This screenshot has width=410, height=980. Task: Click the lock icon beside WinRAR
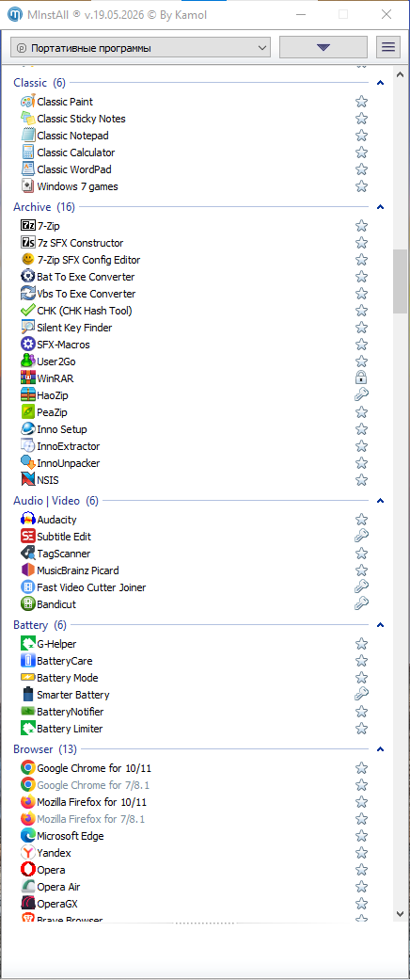[x=361, y=378]
